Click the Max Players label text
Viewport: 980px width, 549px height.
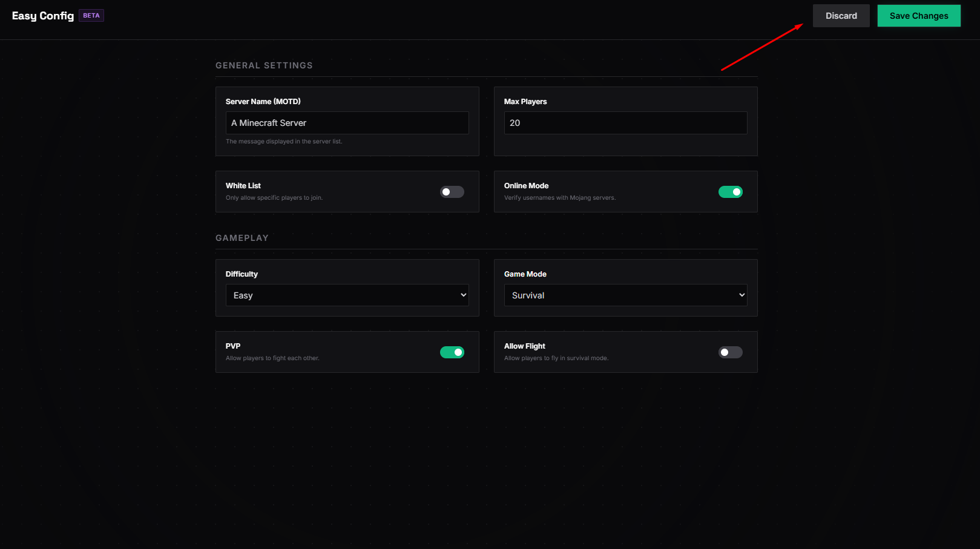click(x=525, y=102)
